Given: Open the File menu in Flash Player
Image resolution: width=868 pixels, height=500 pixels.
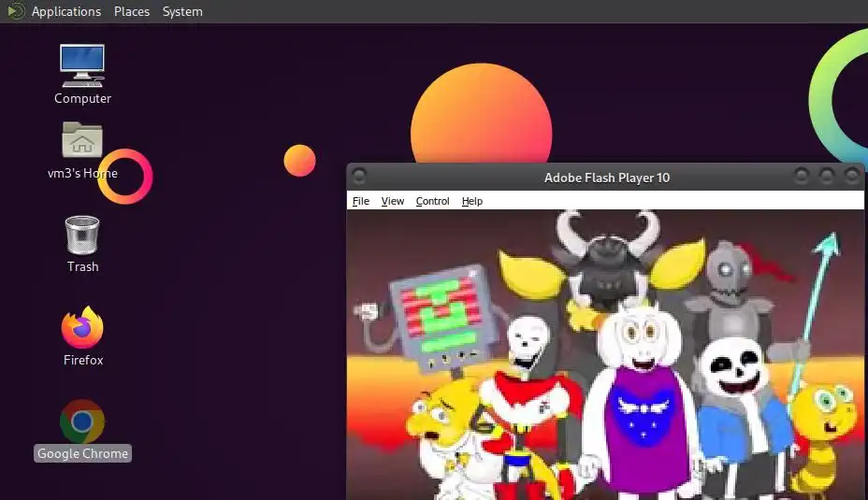Looking at the screenshot, I should tap(360, 201).
